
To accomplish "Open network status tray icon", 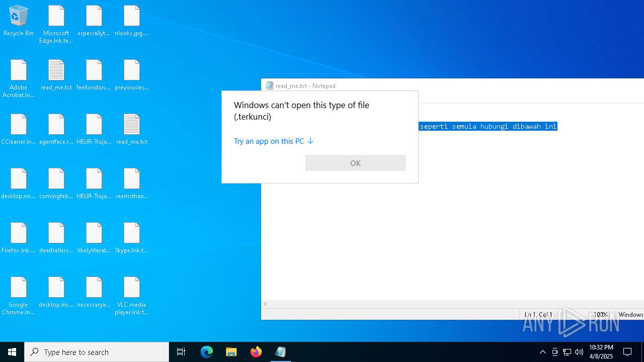I will point(567,352).
